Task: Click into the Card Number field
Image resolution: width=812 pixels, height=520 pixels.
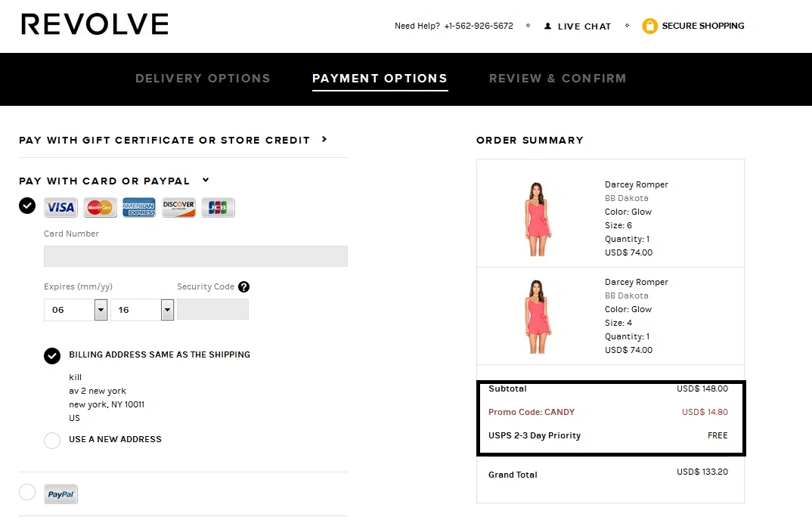Action: pos(196,256)
